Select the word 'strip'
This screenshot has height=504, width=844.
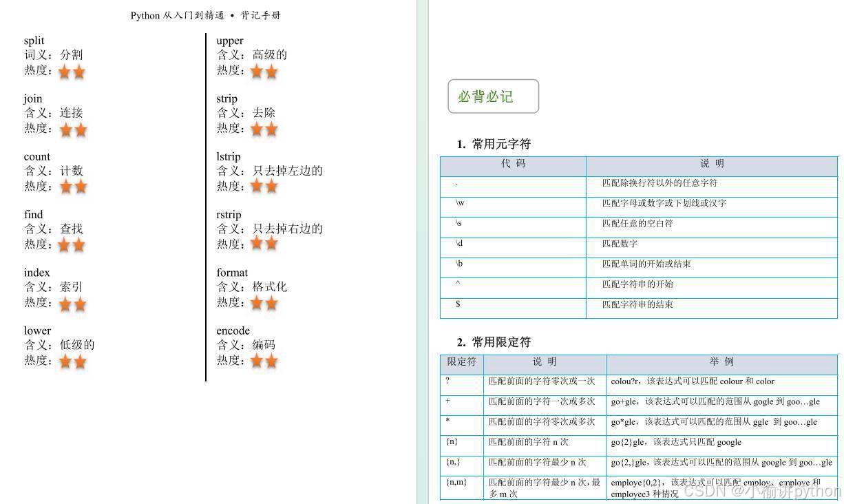click(226, 98)
